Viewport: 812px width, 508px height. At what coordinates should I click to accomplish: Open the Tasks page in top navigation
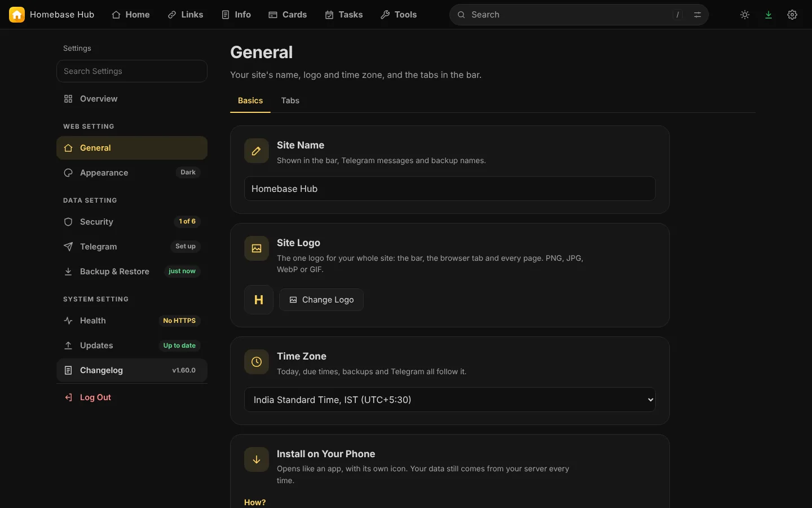point(344,15)
